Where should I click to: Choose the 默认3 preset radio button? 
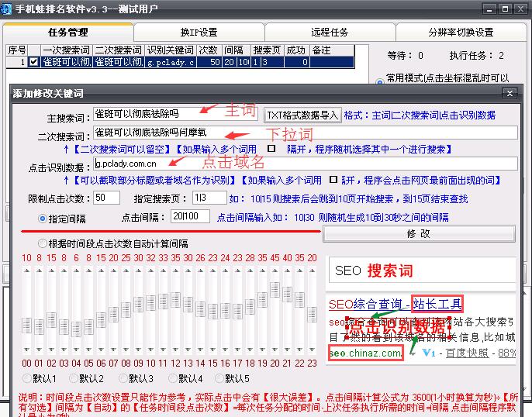pyautogui.click(x=123, y=379)
